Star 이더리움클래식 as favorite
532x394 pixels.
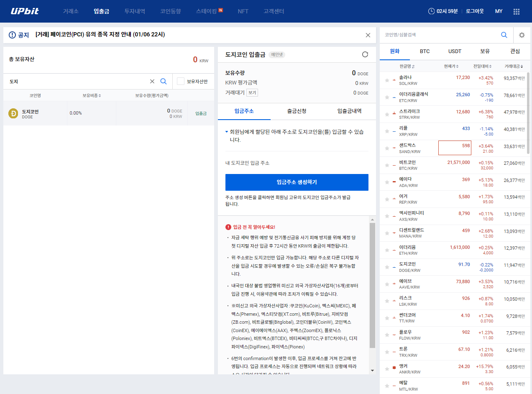(387, 97)
